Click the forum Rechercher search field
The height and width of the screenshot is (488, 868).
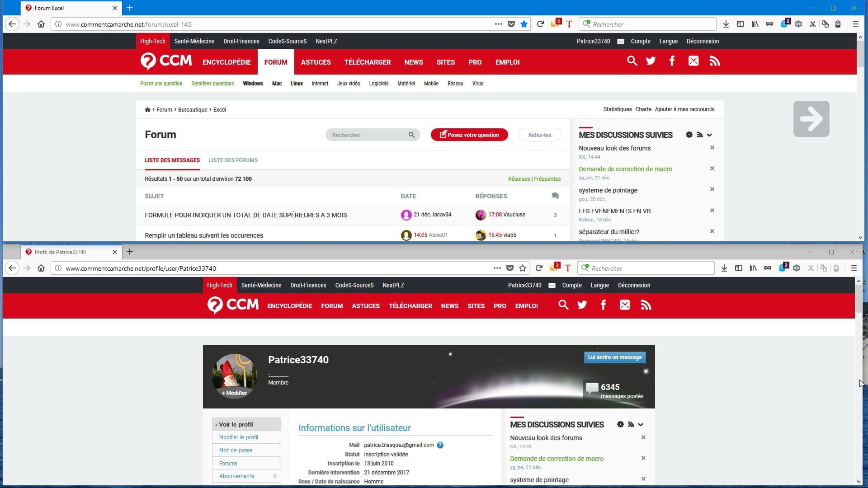(373, 135)
